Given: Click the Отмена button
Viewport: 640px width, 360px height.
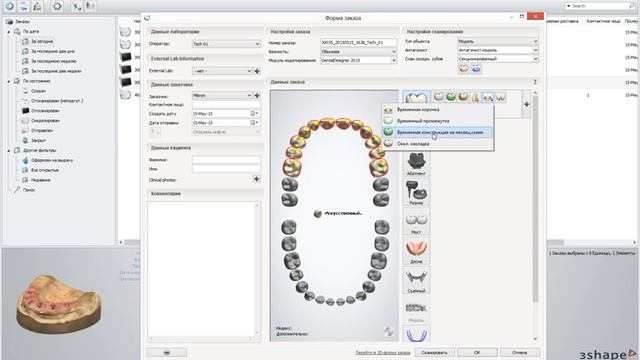Looking at the screenshot, I should coord(520,352).
